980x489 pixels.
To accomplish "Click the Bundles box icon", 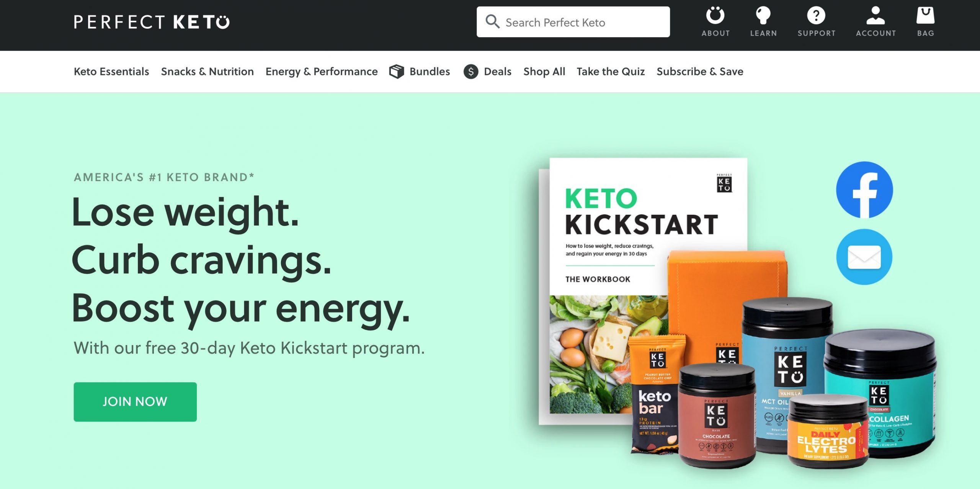I will 397,72.
